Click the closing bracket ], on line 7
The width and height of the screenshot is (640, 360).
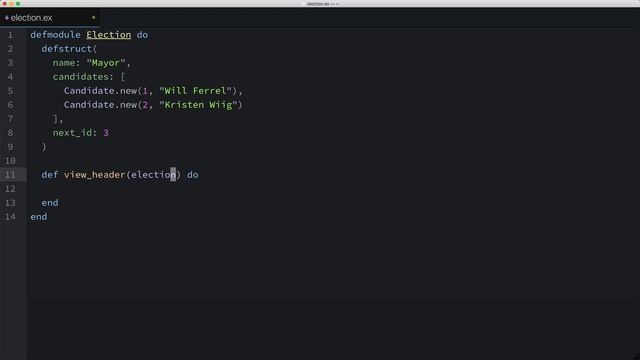(x=58, y=119)
